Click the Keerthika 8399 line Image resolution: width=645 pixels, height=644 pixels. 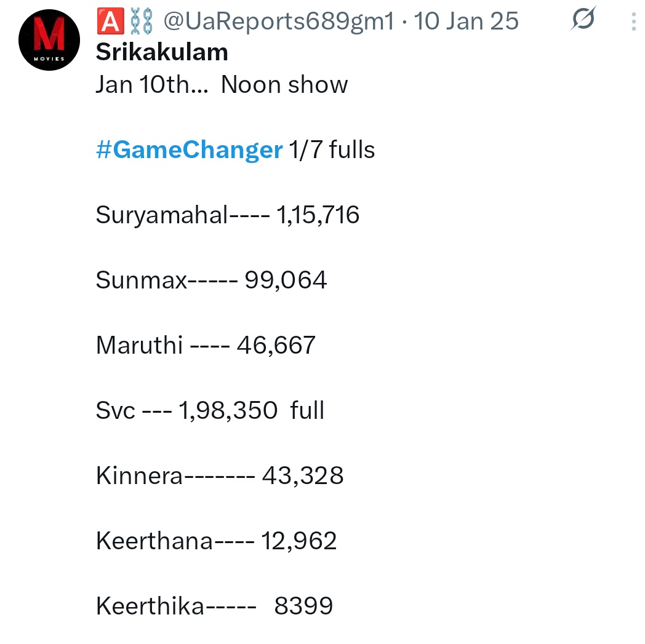pos(214,606)
